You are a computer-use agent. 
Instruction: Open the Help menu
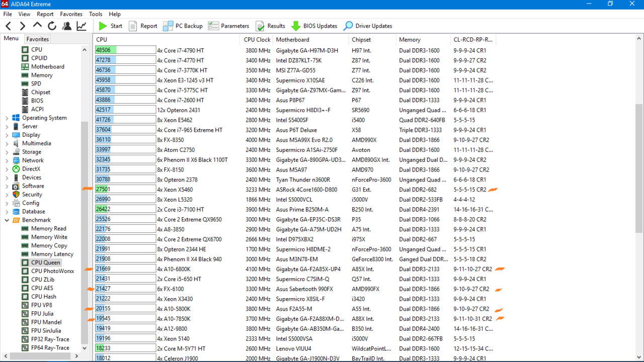115,14
